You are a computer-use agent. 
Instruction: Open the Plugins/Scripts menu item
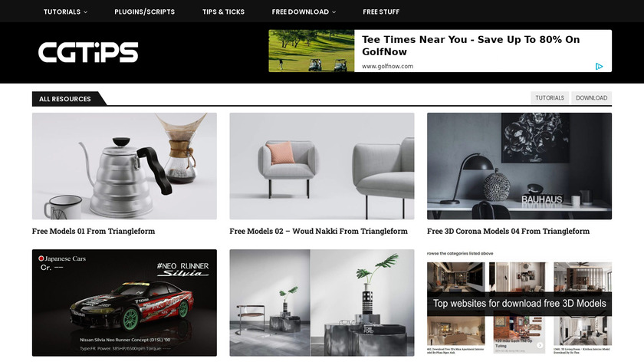pos(145,12)
